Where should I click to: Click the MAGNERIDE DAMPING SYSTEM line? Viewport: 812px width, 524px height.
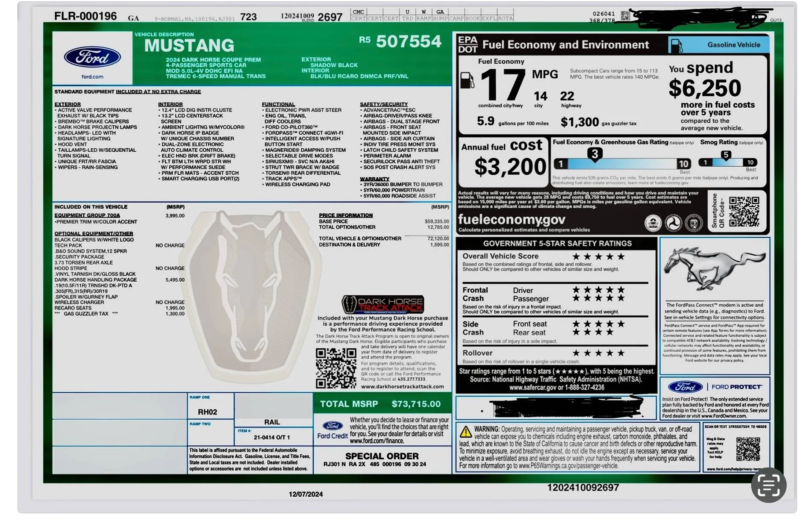(x=305, y=150)
